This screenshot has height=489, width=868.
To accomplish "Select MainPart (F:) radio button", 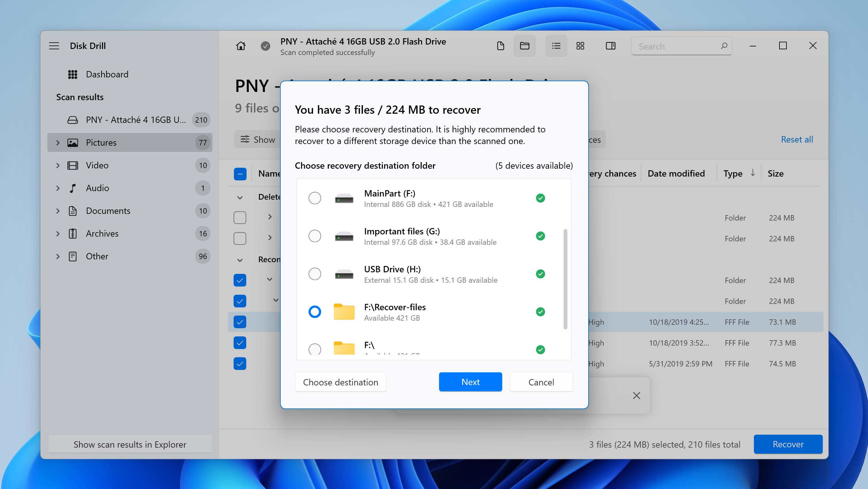I will point(315,198).
